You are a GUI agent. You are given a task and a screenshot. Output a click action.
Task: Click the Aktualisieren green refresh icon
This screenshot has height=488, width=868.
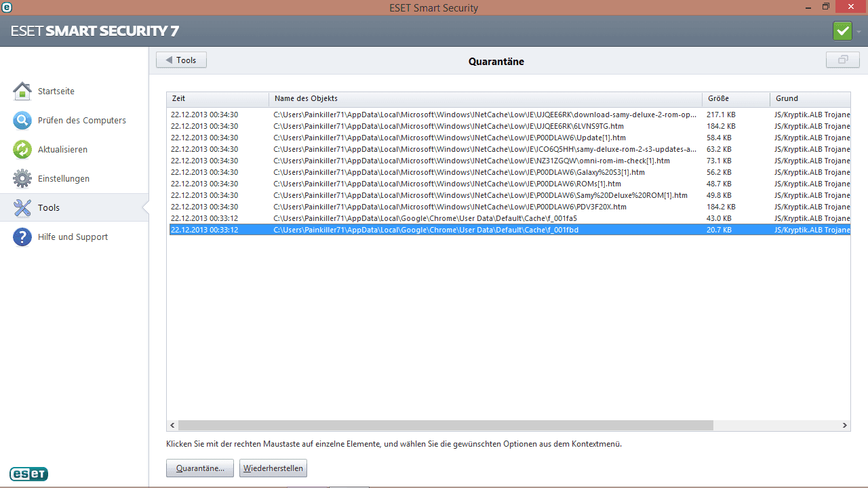pyautogui.click(x=22, y=149)
